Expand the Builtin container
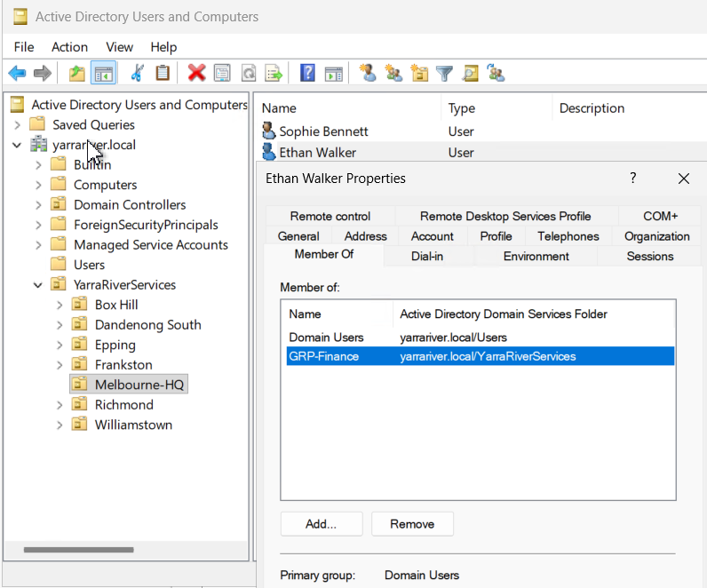Screen dimensions: 707x588 [38, 165]
